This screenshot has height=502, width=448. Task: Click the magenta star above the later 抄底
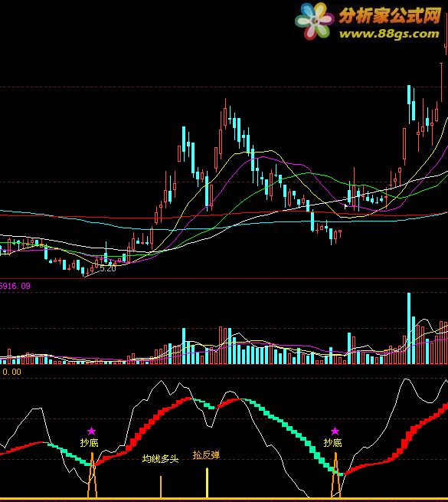[x=335, y=431]
